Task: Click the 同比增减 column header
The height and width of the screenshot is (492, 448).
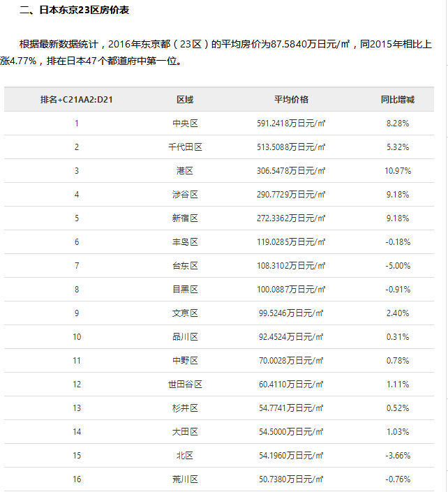Action: pyautogui.click(x=397, y=99)
